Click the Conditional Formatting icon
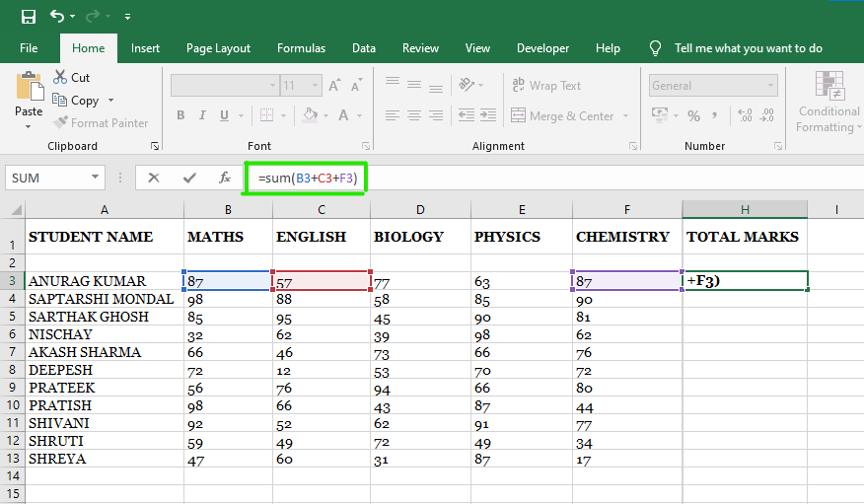This screenshot has height=504, width=864. click(x=829, y=87)
